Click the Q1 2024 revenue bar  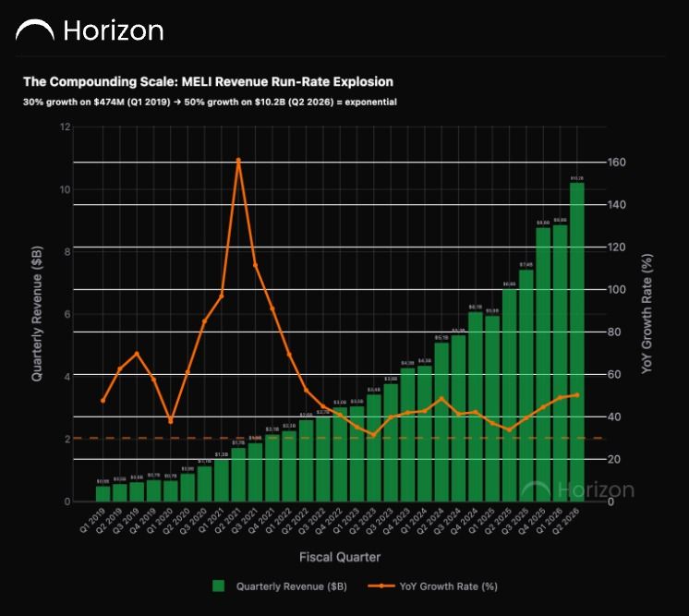point(425,434)
